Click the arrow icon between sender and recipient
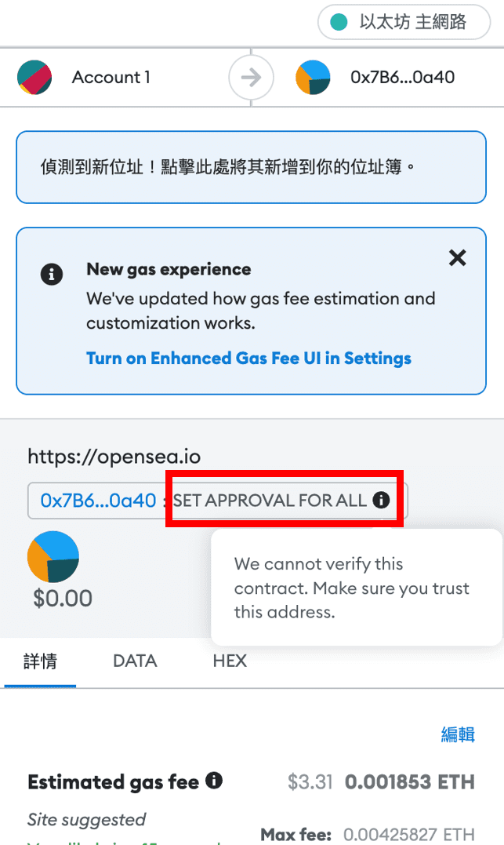The image size is (504, 845). 251,78
